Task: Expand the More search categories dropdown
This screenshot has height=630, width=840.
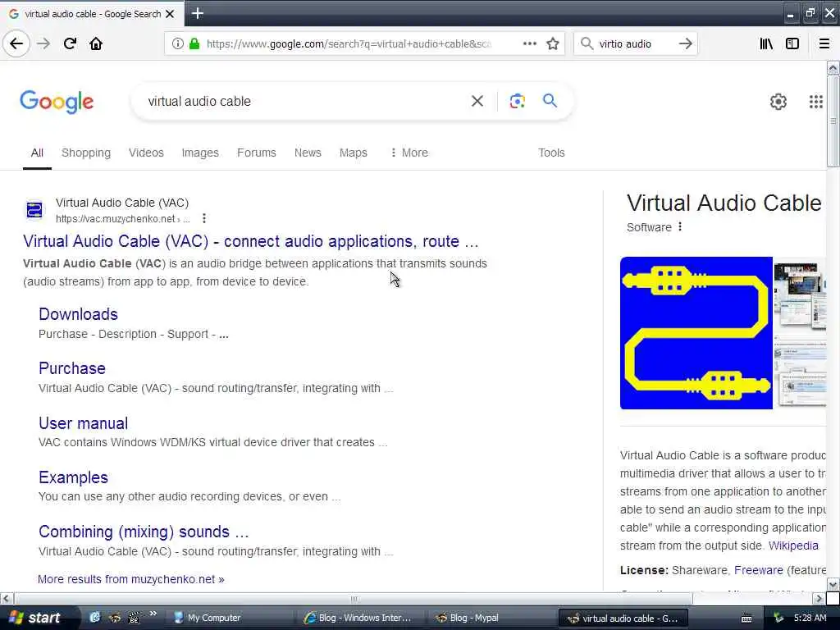Action: click(x=409, y=153)
